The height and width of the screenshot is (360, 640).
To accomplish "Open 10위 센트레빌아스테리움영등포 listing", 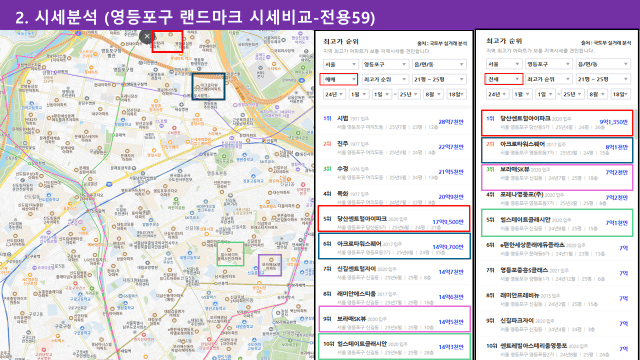I will (557, 349).
